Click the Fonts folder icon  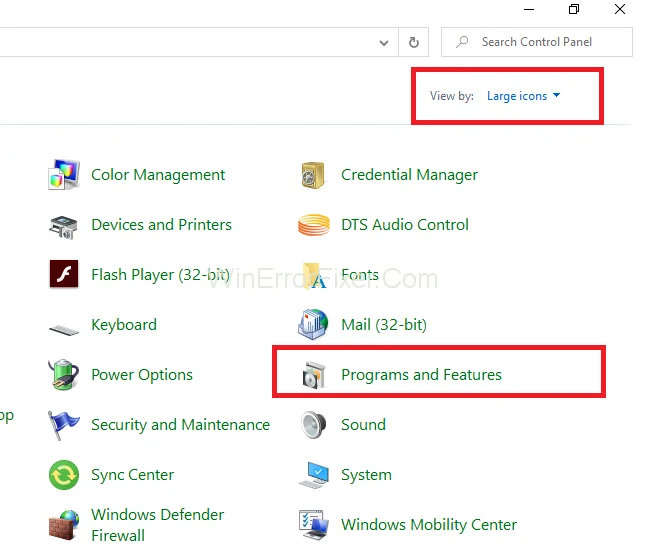315,276
